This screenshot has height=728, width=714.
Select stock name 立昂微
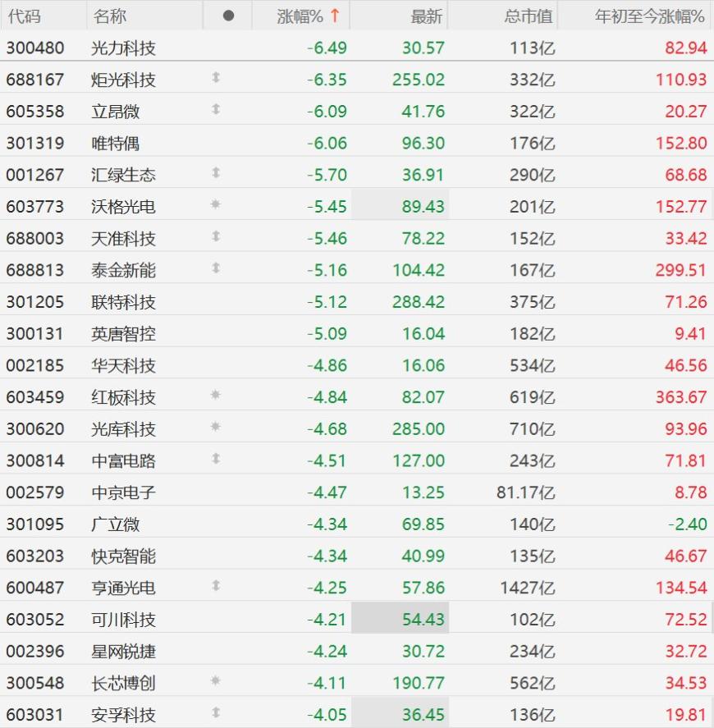click(115, 112)
